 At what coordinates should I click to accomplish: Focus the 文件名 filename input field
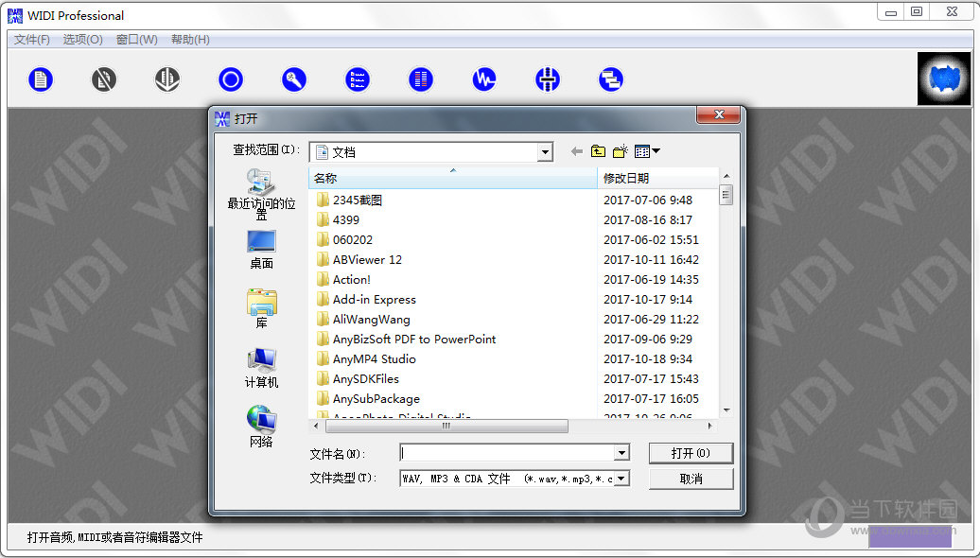pos(507,453)
